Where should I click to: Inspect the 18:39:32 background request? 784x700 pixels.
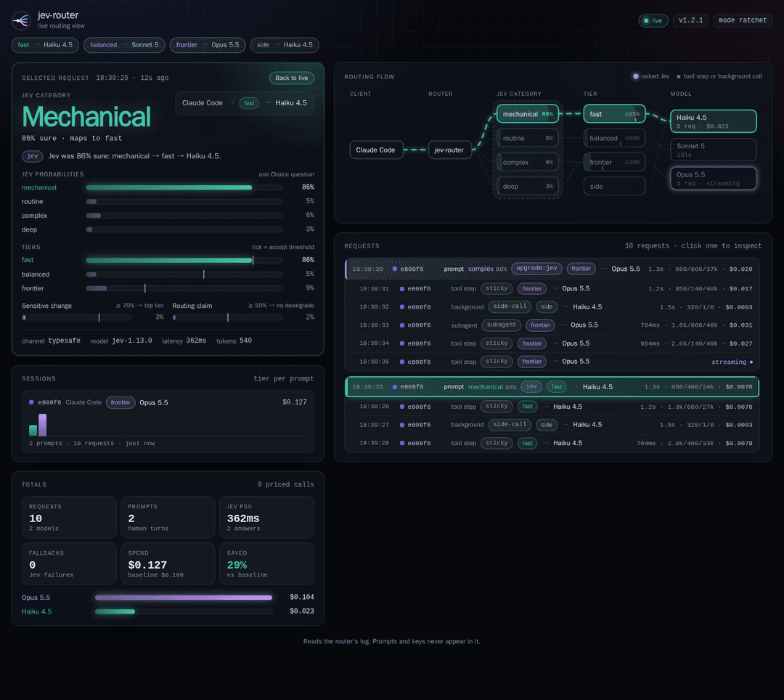coord(552,307)
